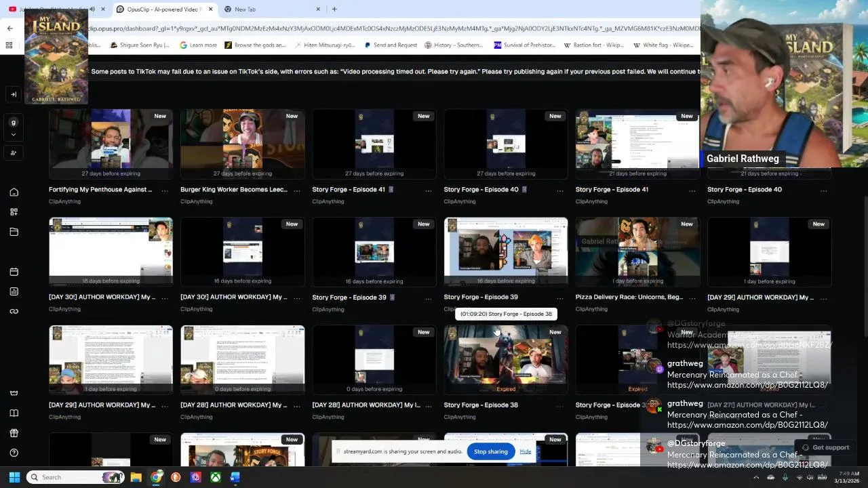This screenshot has width=868, height=488.
Task: Open options menu for first Story Forge Episode 41
Action: click(x=428, y=190)
